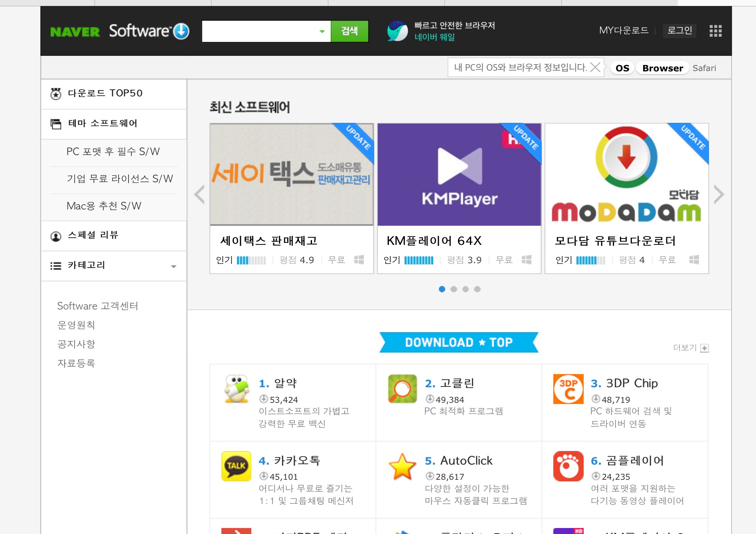The height and width of the screenshot is (534, 756).
Task: Open the apps grid menu icon
Action: coord(715,31)
